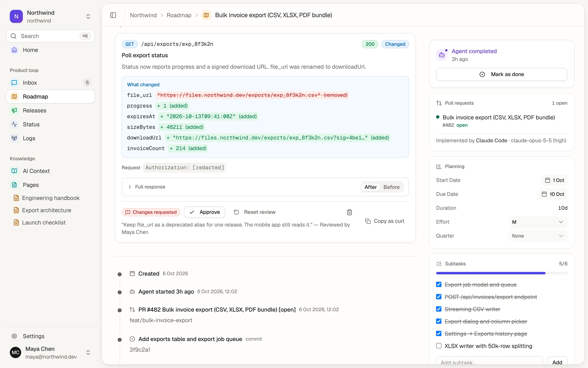Open pull request #482 Bulk invoice export
This screenshot has width=588, height=368.
point(499,118)
